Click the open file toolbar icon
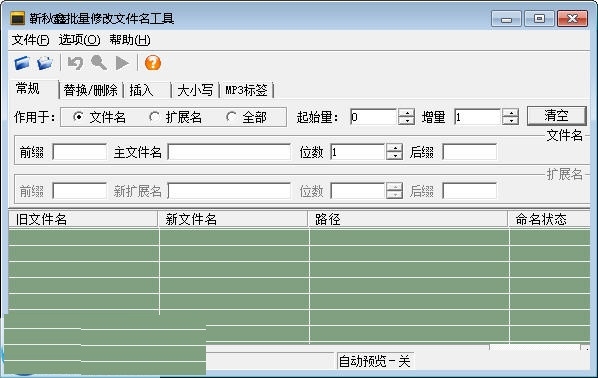Image resolution: width=598 pixels, height=378 pixels. pos(22,63)
